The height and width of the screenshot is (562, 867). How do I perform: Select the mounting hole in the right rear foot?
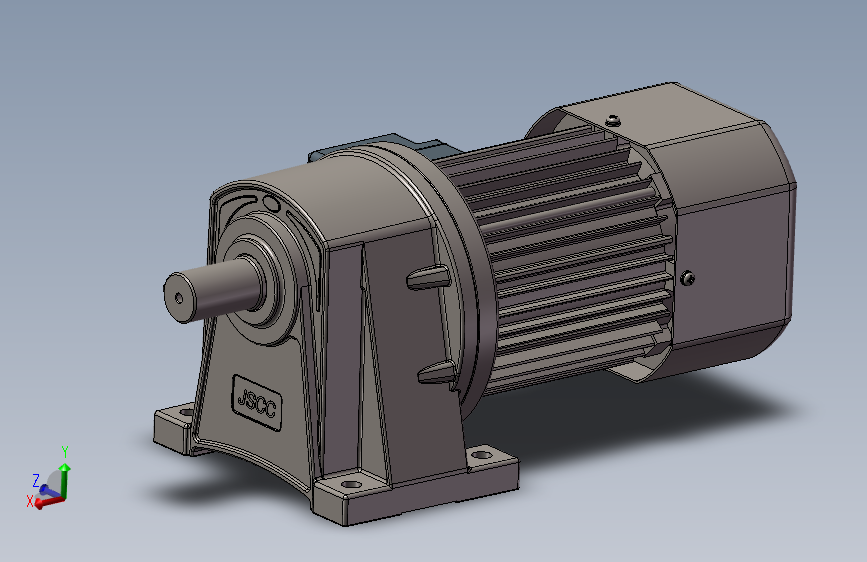coord(482,455)
